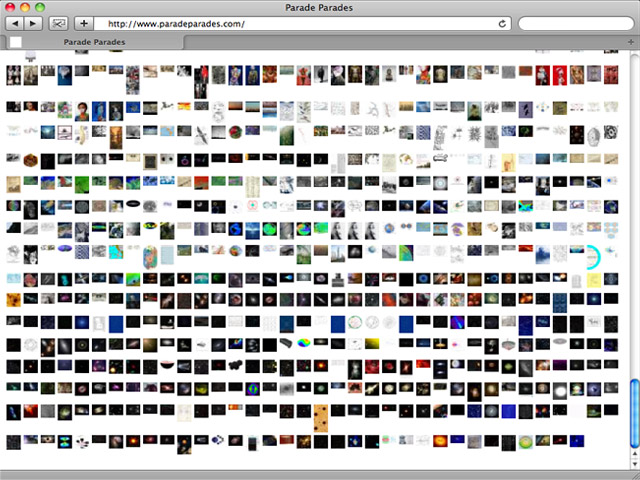Open the purple umbrella-shaped thumbnail
The width and height of the screenshot is (640, 480).
[x=457, y=229]
